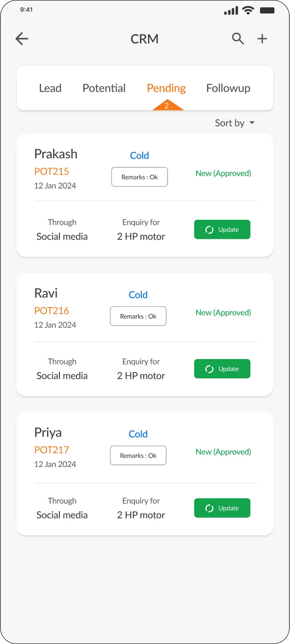Click the Sort by dropdown arrow
Viewport: 290px width, 644px height.
click(x=252, y=123)
